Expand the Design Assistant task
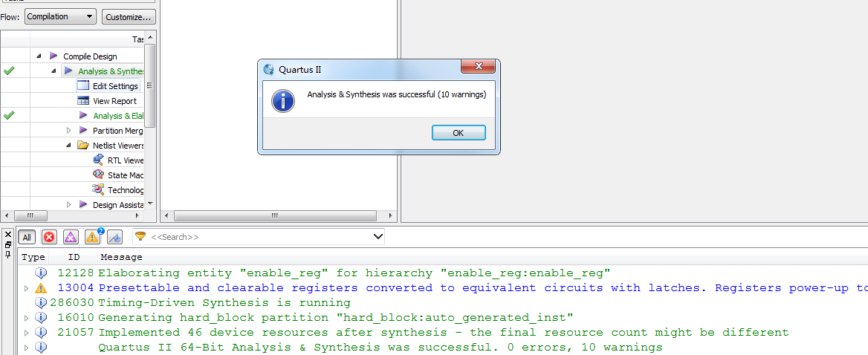The width and height of the screenshot is (868, 355). coord(69,204)
